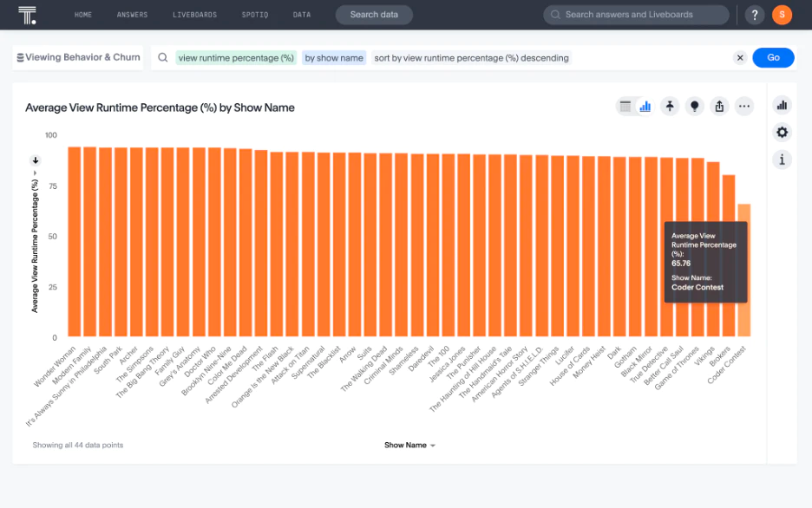The width and height of the screenshot is (812, 508).
Task: Go to the Answers tab
Action: [132, 15]
